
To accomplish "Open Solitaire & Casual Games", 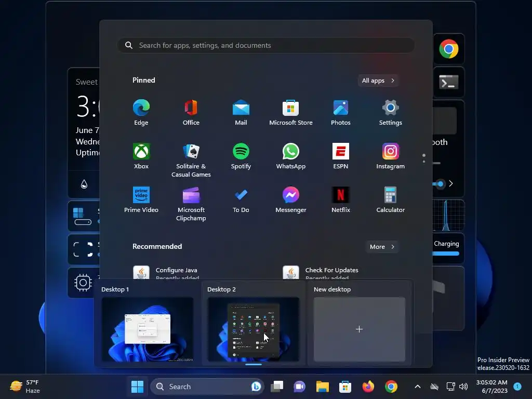I will point(191,160).
